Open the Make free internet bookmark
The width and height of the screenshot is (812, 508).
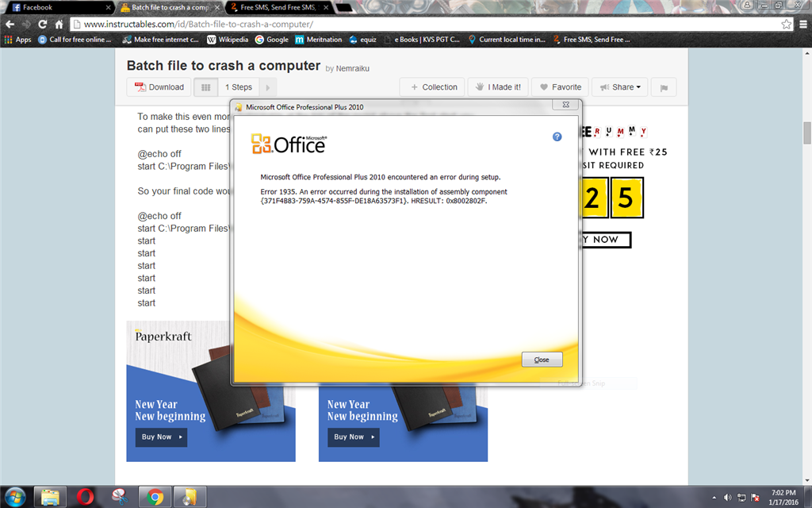[160, 40]
